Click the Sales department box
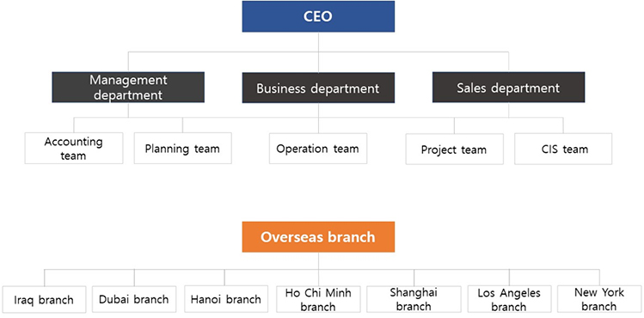The height and width of the screenshot is (318, 644). coord(508,88)
